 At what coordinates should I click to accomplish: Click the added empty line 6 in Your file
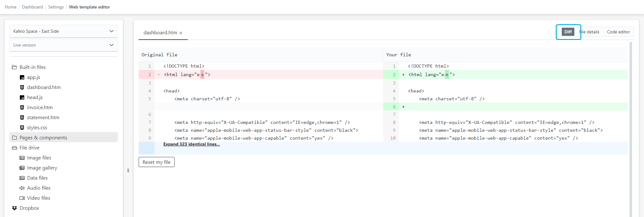tap(505, 107)
